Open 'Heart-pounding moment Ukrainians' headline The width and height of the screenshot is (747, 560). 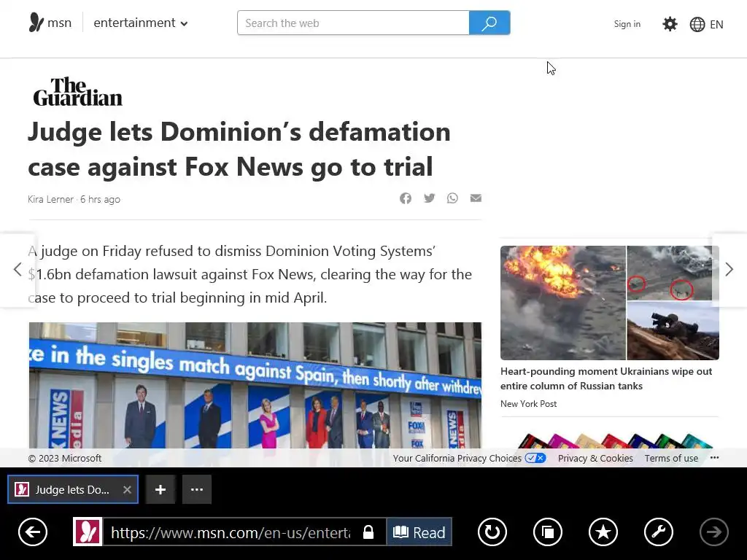tap(606, 378)
